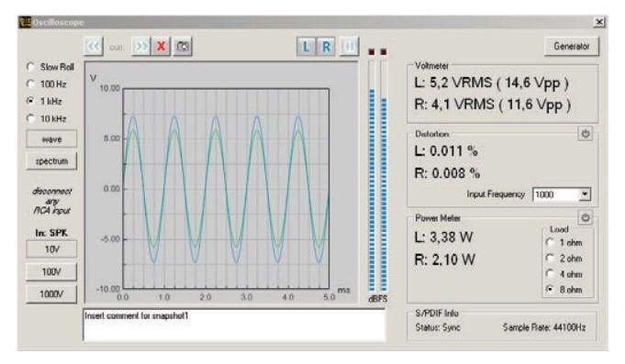This screenshot has height=364, width=625.
Task: Click the R distortion value 0.008 %
Action: coord(447,173)
